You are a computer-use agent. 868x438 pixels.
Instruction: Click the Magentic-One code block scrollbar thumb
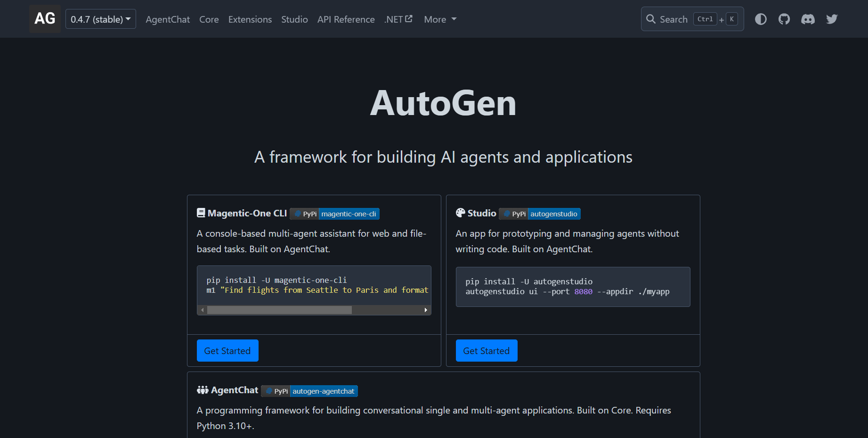pos(279,310)
